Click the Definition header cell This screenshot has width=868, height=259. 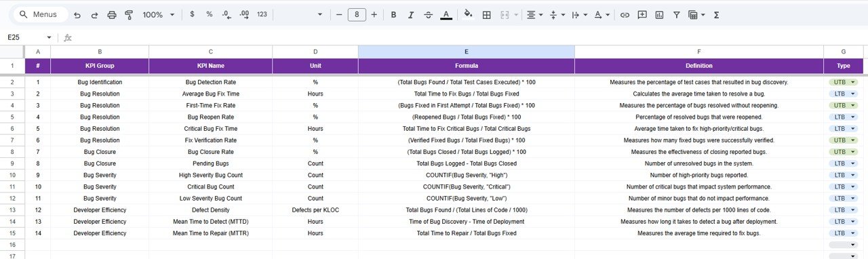point(699,66)
